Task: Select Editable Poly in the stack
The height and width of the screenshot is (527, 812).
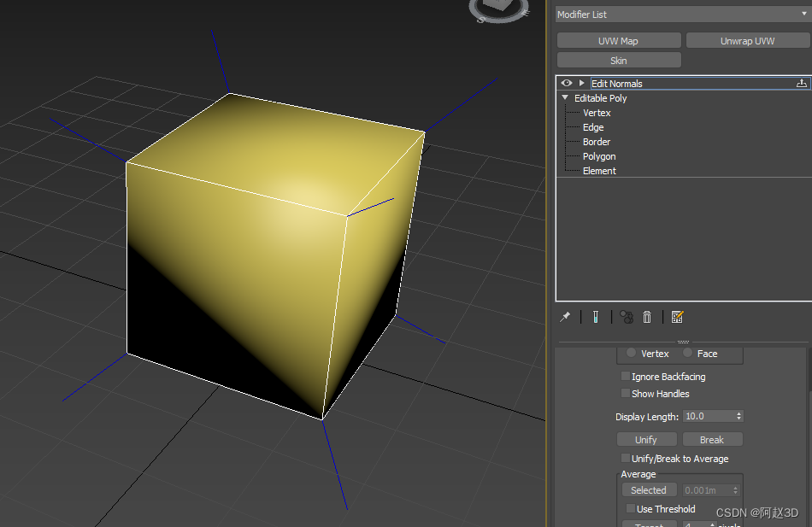Action: click(601, 98)
